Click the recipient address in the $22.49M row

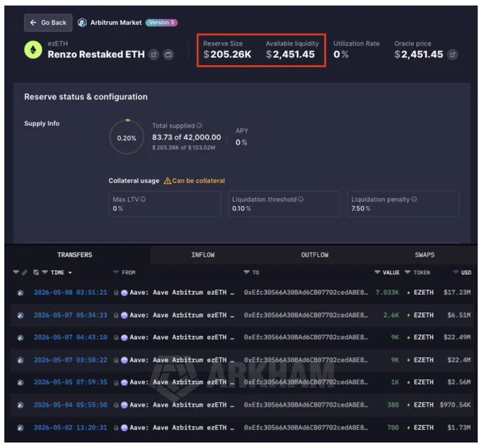point(305,338)
